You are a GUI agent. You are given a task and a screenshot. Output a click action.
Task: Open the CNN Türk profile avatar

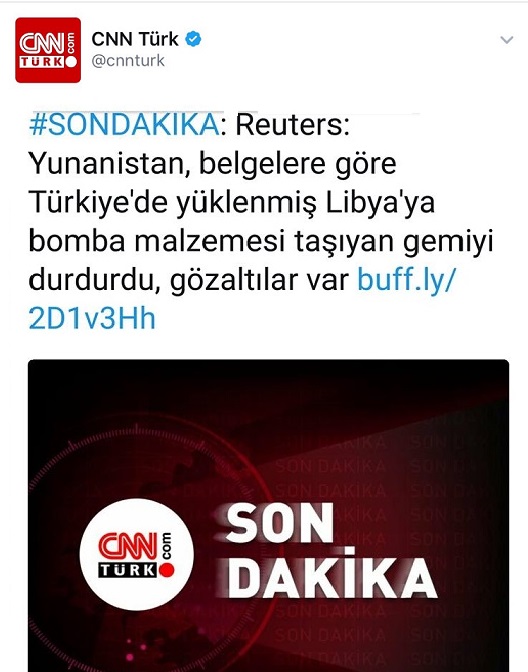pos(48,50)
